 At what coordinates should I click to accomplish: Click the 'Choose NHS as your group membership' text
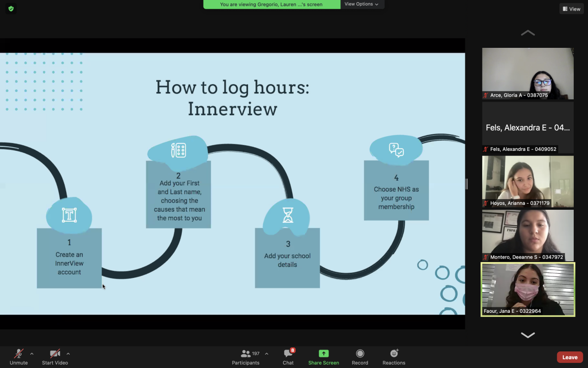click(x=396, y=198)
